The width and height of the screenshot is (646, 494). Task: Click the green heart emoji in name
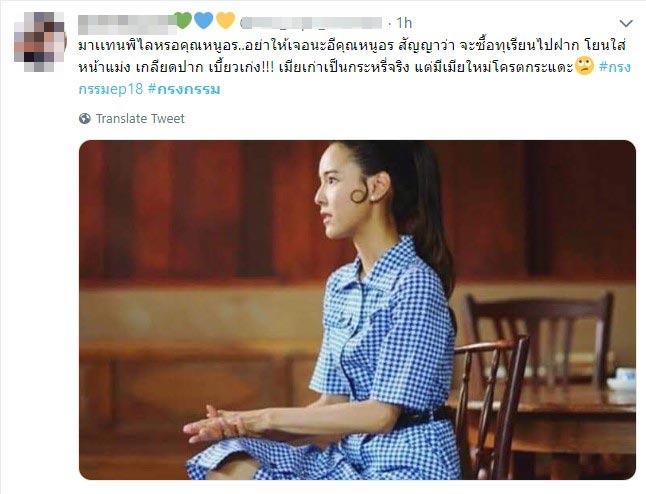click(x=183, y=20)
